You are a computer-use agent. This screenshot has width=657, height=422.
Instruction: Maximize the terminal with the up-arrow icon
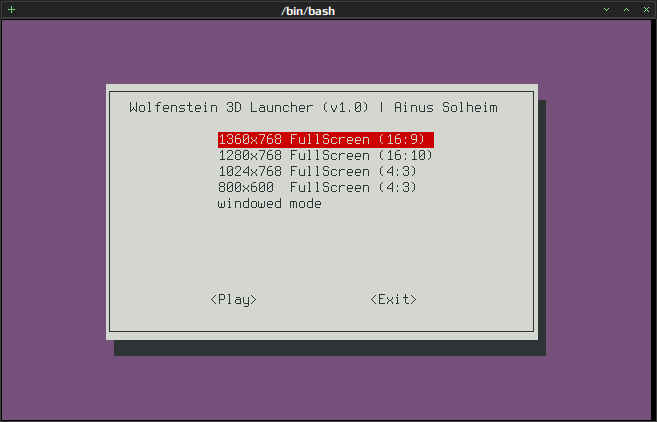(x=626, y=10)
